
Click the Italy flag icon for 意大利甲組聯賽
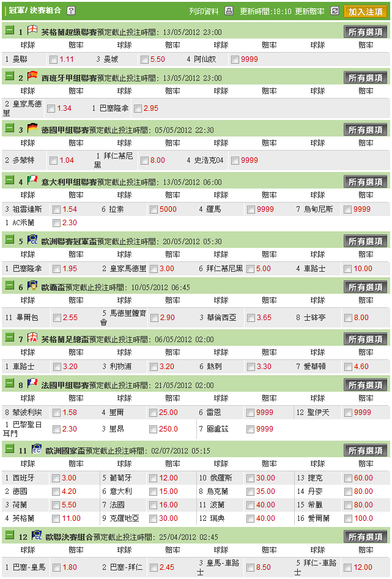click(x=32, y=179)
